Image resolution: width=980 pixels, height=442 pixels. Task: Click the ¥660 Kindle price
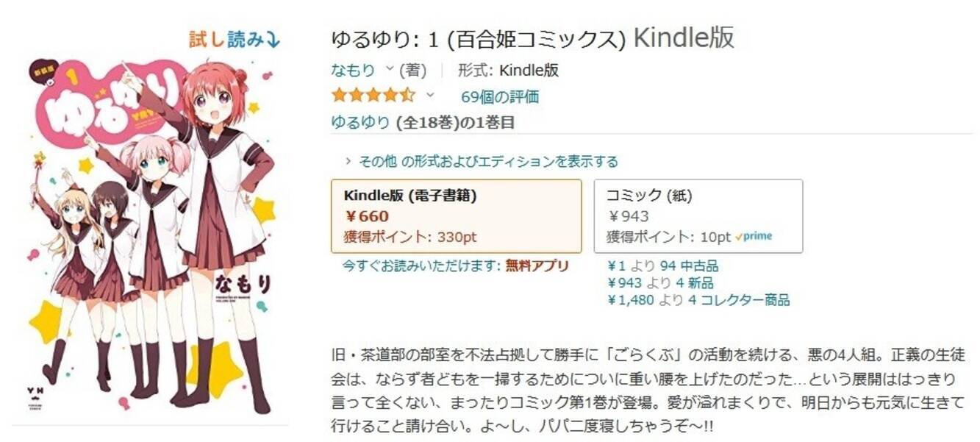click(x=366, y=216)
